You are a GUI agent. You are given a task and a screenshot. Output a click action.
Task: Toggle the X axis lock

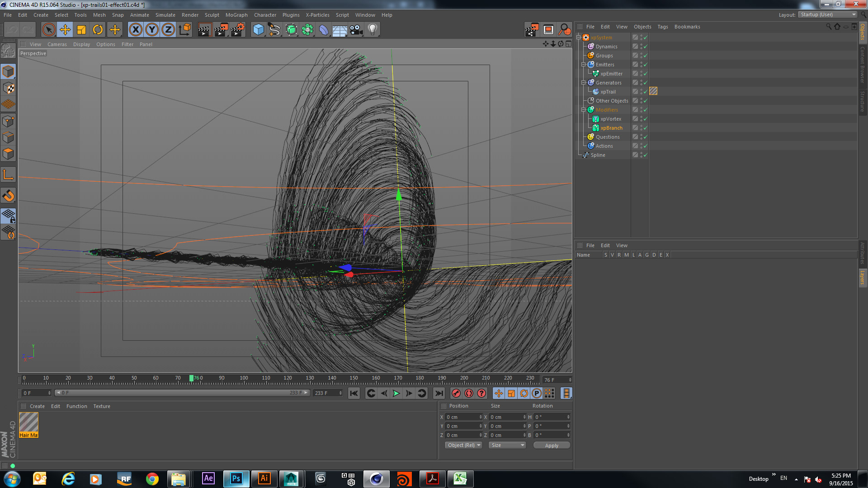coord(135,30)
